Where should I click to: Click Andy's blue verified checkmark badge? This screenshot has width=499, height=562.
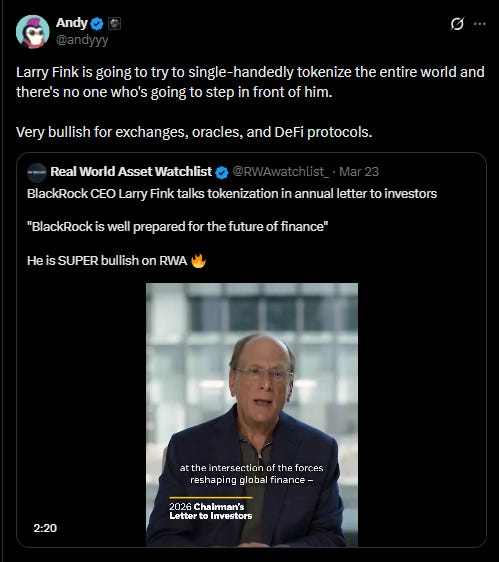tap(97, 24)
